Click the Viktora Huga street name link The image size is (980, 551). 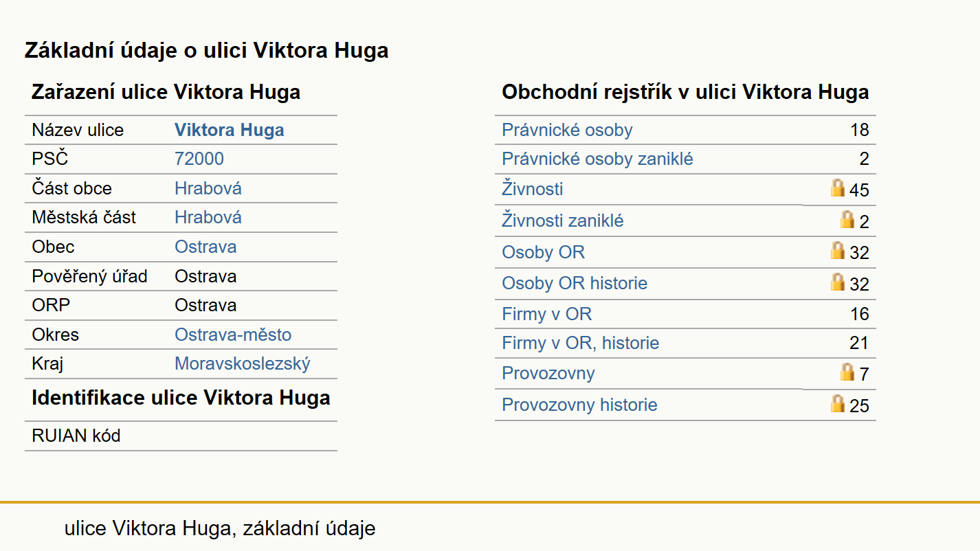pos(230,130)
